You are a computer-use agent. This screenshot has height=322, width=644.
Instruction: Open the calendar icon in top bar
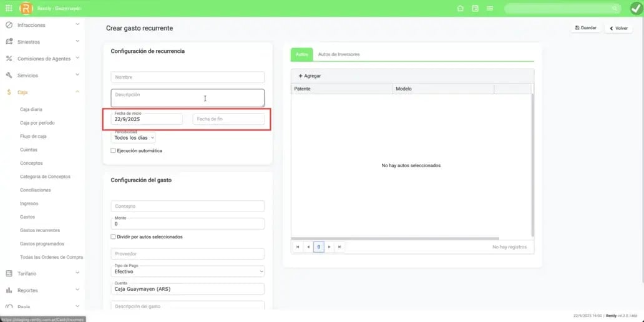pos(476,9)
